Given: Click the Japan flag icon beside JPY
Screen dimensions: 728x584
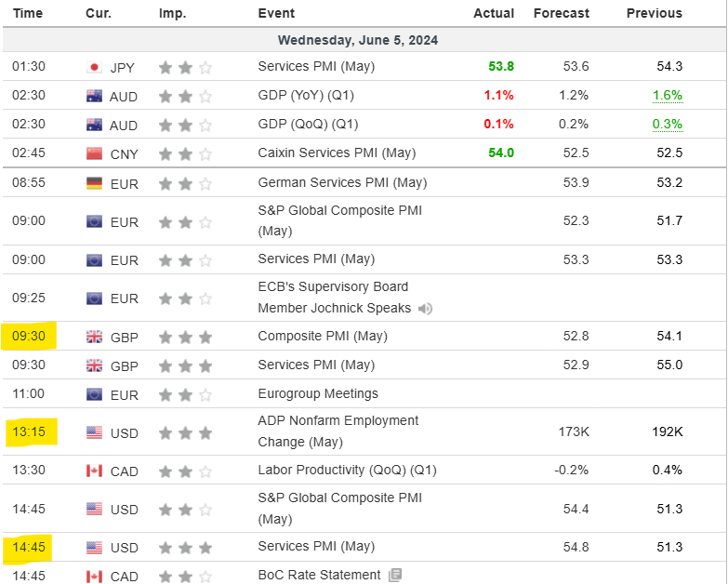Looking at the screenshot, I should tap(94, 67).
